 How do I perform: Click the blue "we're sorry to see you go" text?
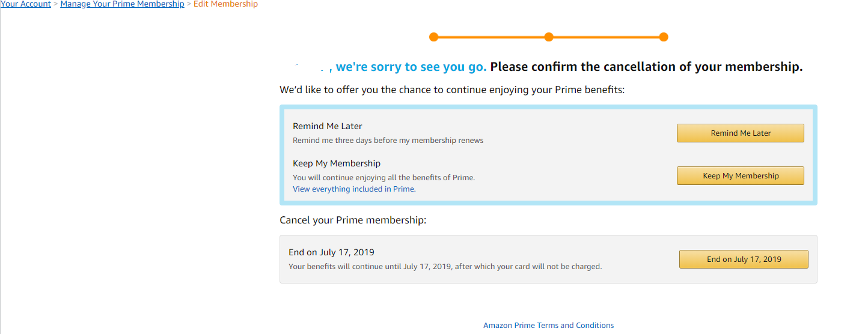tap(411, 67)
